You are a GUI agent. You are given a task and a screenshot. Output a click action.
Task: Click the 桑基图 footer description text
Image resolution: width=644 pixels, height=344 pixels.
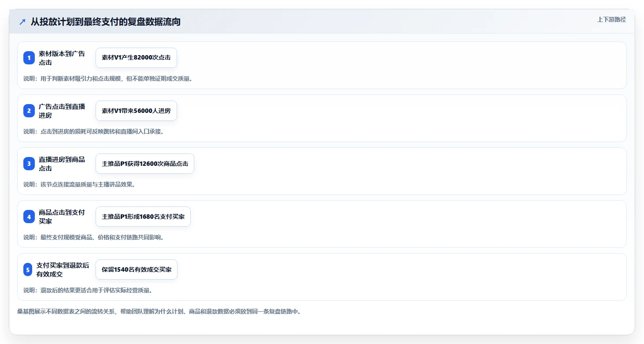tap(159, 311)
